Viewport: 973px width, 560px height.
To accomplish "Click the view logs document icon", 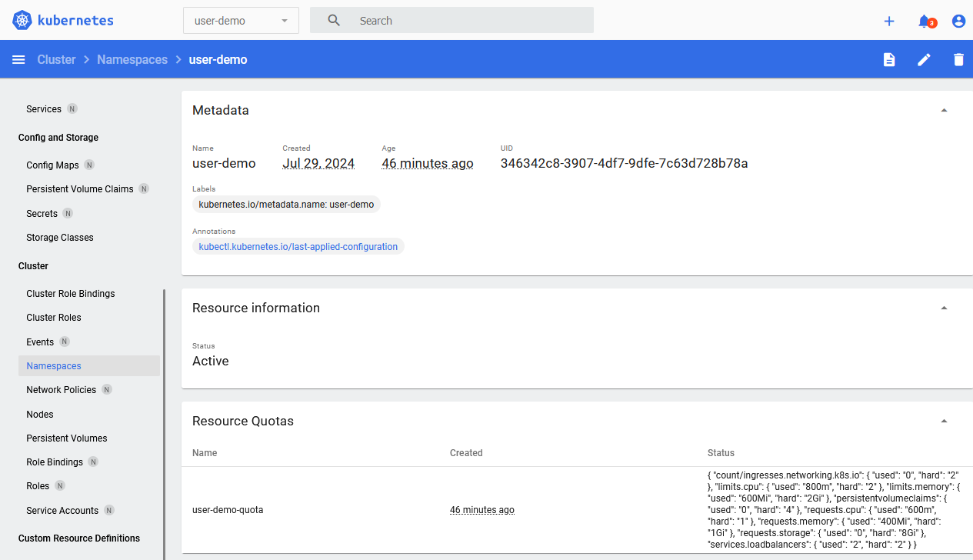I will pos(889,60).
